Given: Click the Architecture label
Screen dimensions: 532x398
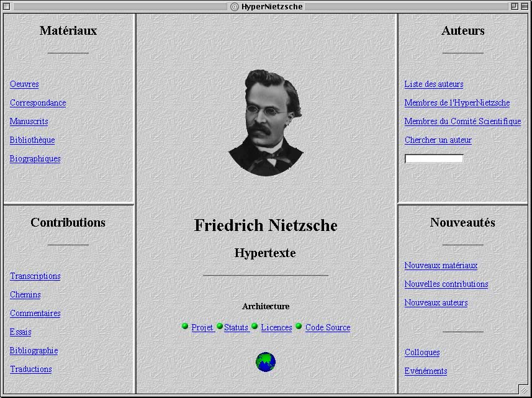Looking at the screenshot, I should (266, 306).
